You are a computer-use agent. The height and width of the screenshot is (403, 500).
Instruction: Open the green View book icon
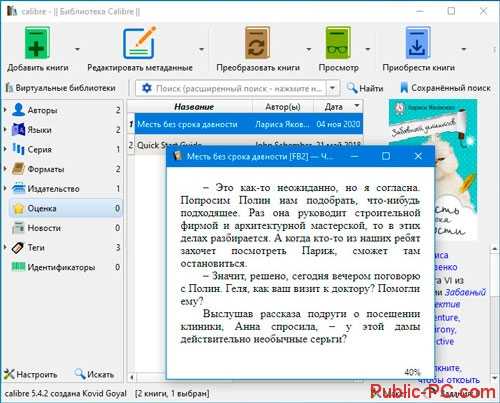pos(338,43)
